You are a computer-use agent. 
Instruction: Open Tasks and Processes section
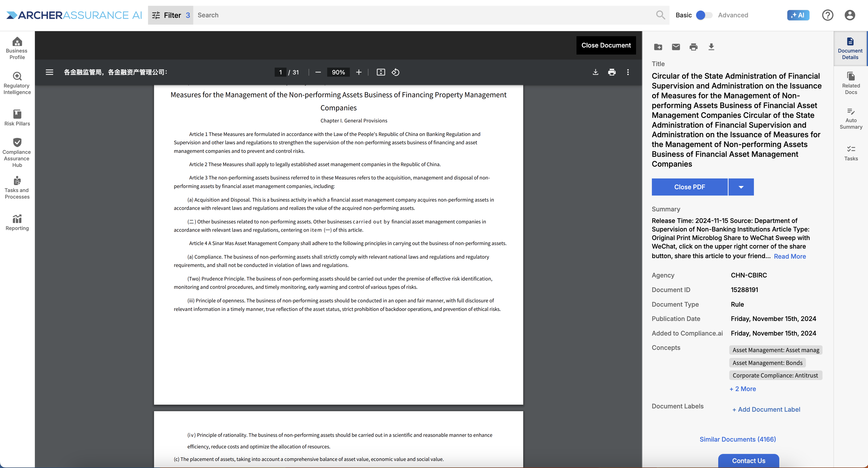(17, 188)
